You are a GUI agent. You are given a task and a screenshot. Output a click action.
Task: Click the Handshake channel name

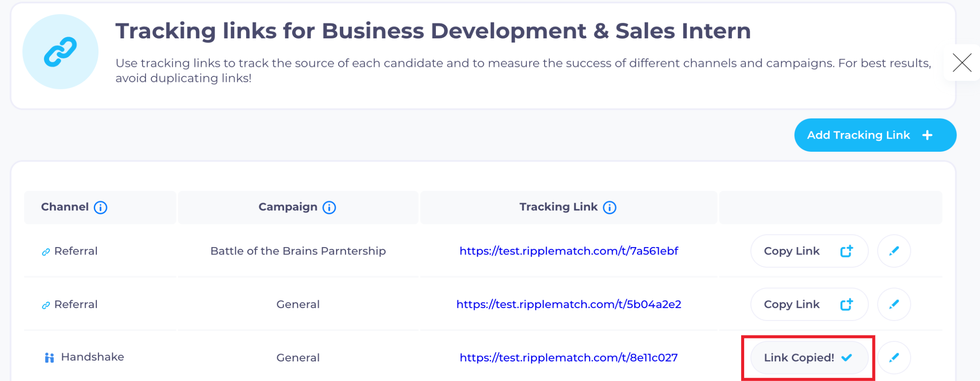click(x=93, y=357)
